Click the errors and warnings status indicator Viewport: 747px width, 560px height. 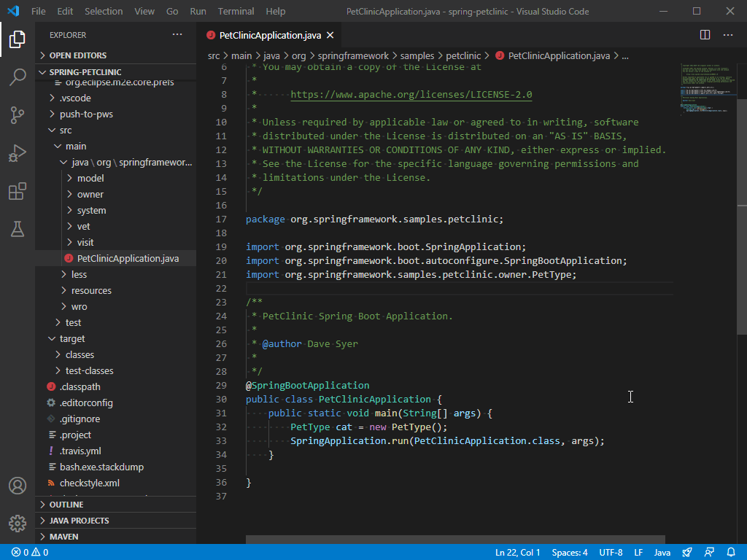point(29,552)
